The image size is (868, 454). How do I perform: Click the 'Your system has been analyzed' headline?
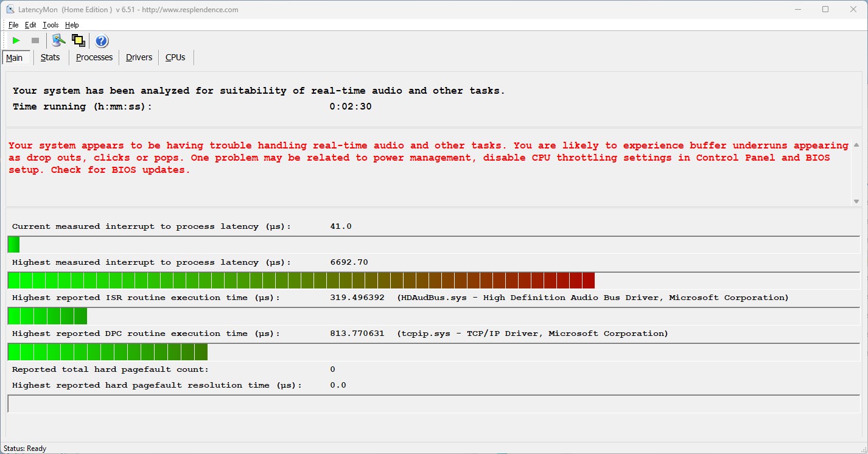pyautogui.click(x=259, y=91)
